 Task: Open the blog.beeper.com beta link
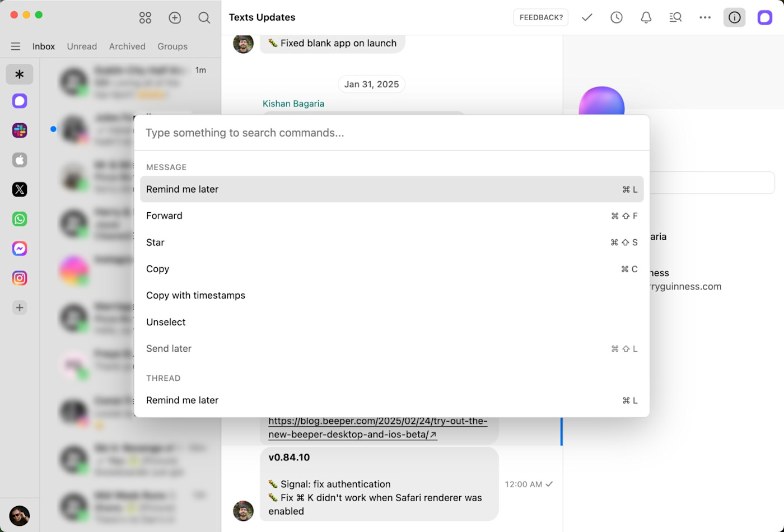pyautogui.click(x=378, y=428)
